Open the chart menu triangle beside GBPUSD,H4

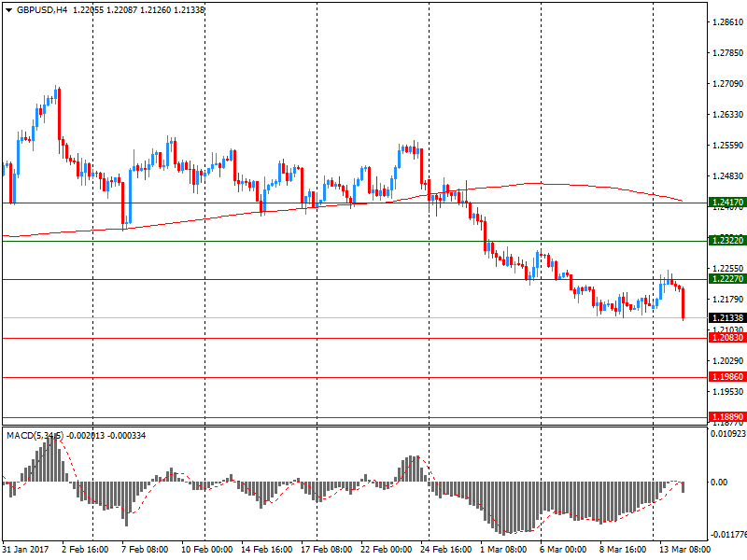tap(8, 10)
